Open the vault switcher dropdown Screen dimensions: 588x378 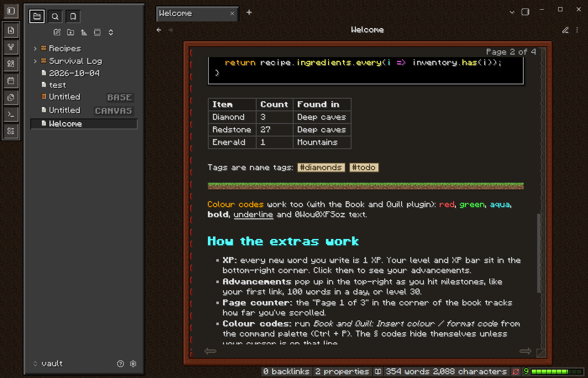point(48,364)
